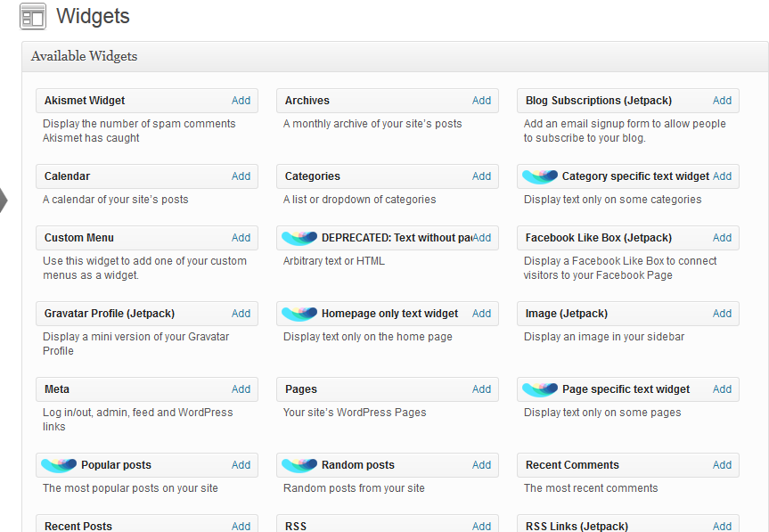Click feather icon on Page specific text widget

(x=540, y=389)
